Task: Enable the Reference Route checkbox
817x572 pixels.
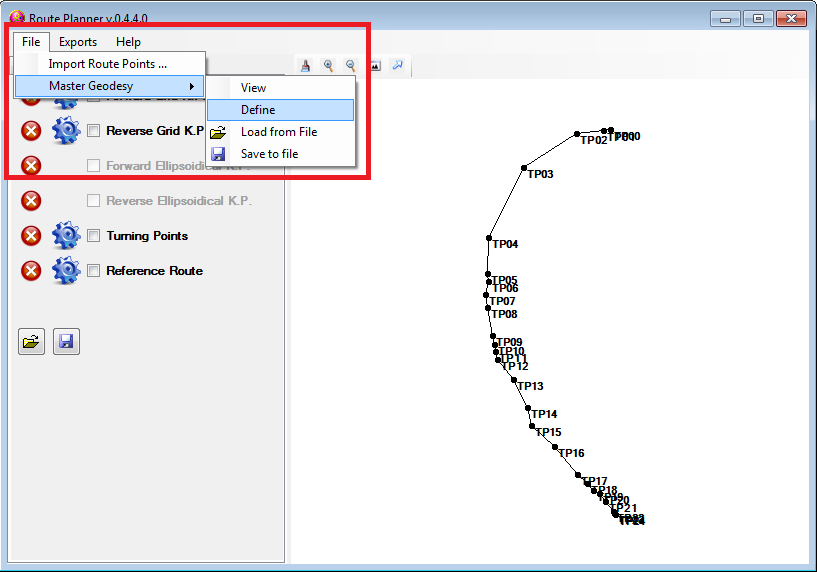Action: click(x=93, y=270)
